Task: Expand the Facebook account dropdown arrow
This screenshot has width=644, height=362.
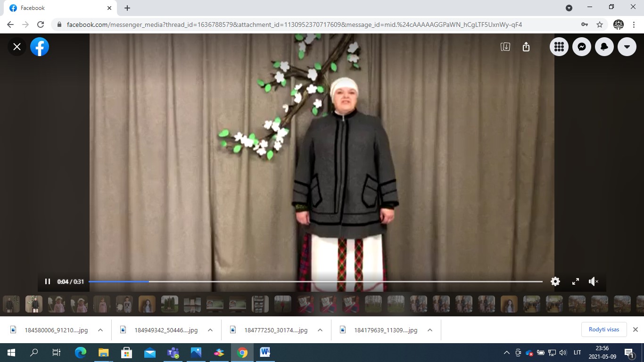Action: [627, 47]
